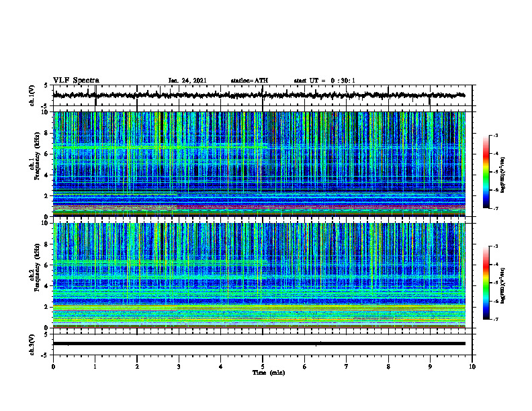This screenshot has width=532, height=411.
Task: Click the ch.3 flat voltage trace
Action: click(x=259, y=344)
